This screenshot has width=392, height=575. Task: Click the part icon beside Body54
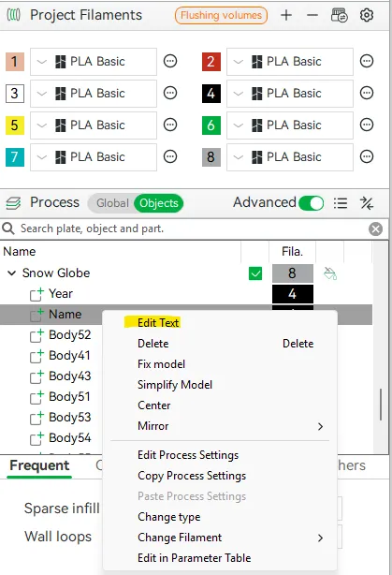point(36,438)
